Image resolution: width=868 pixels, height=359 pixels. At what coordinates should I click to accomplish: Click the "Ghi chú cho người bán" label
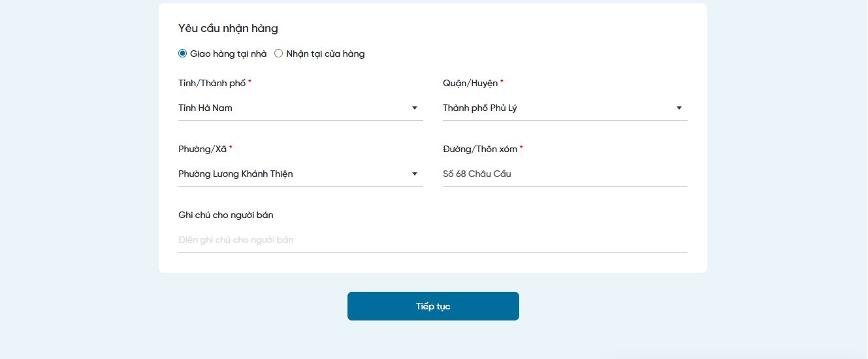click(226, 215)
